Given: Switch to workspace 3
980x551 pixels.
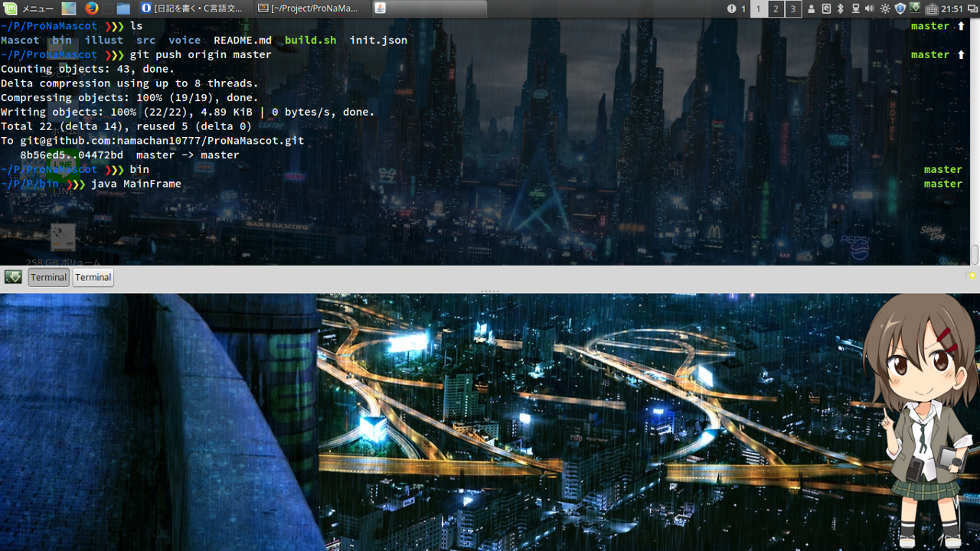Looking at the screenshot, I should [x=793, y=9].
